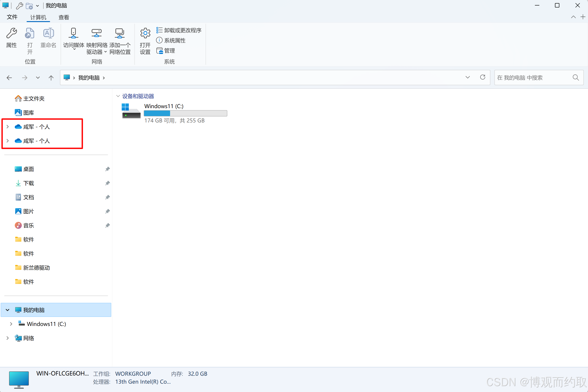Click the refresh button in address bar
This screenshot has width=588, height=392.
[482, 77]
